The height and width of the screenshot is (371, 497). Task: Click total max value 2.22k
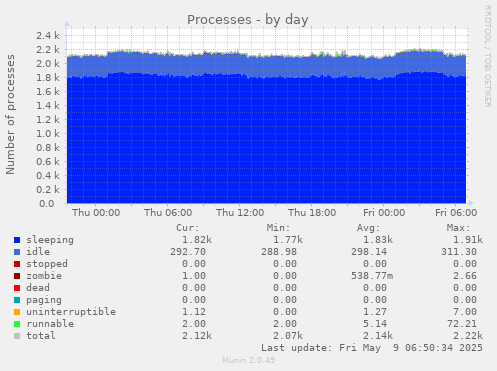(x=468, y=336)
